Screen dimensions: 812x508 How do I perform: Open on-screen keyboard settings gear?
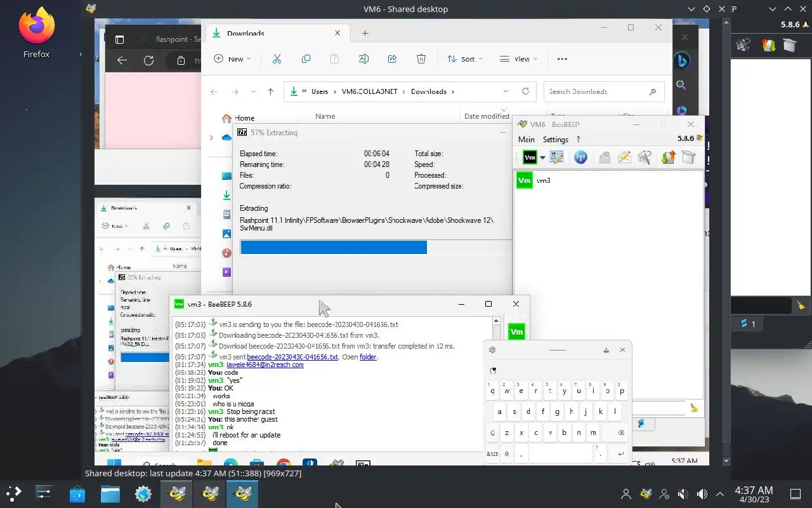(492, 350)
